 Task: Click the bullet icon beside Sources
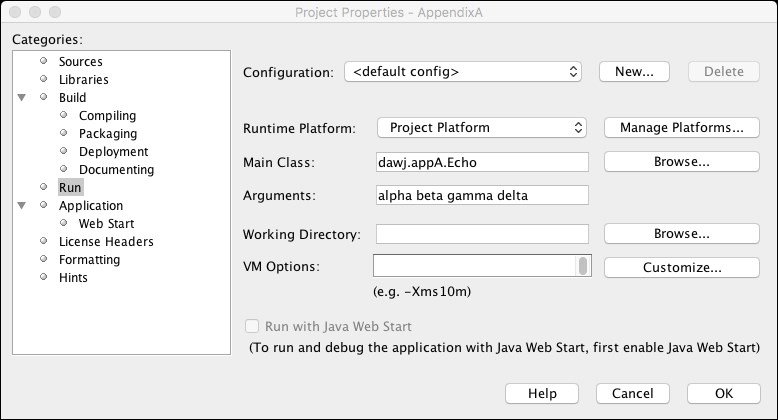(44, 61)
